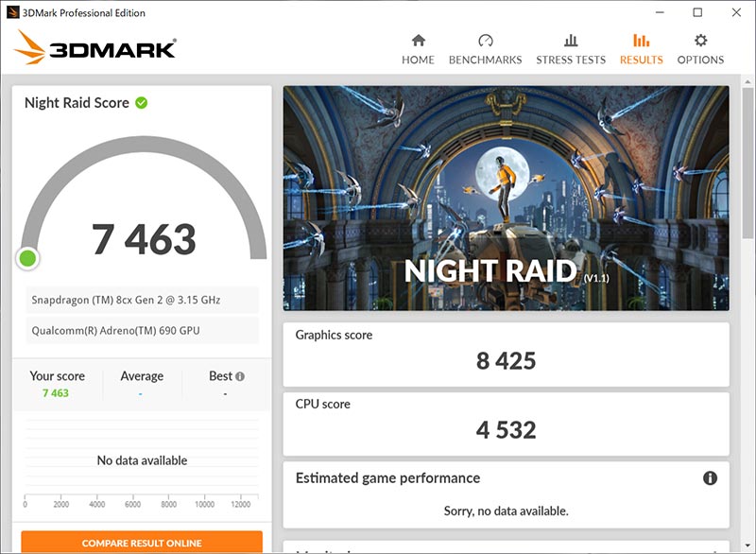Click the green dot on score gauge
Viewport: 756px width, 554px height.
pos(27,257)
